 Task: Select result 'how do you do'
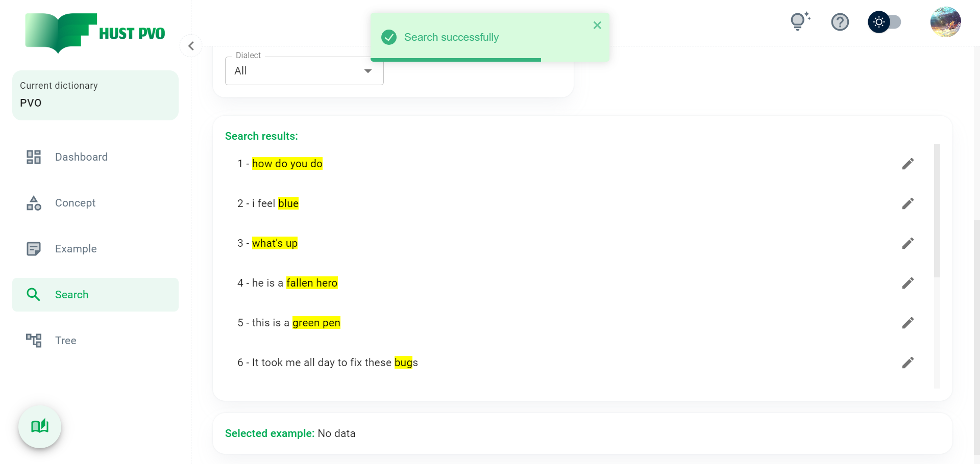tap(280, 164)
